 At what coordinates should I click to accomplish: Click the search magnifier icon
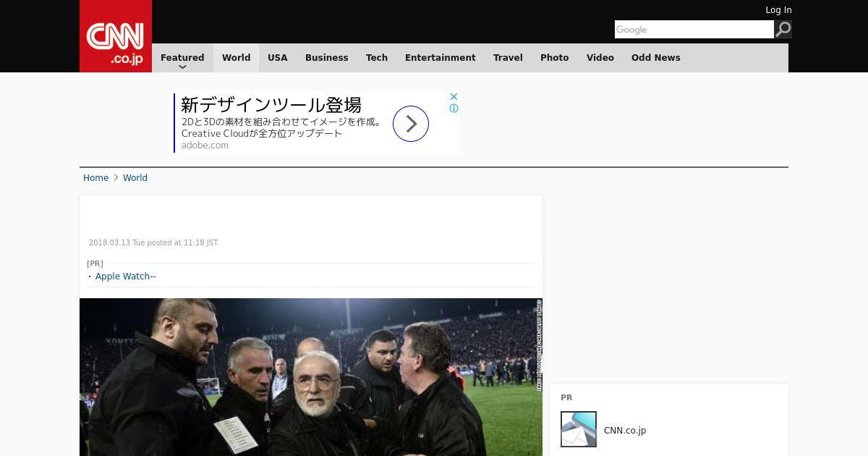pyautogui.click(x=783, y=30)
